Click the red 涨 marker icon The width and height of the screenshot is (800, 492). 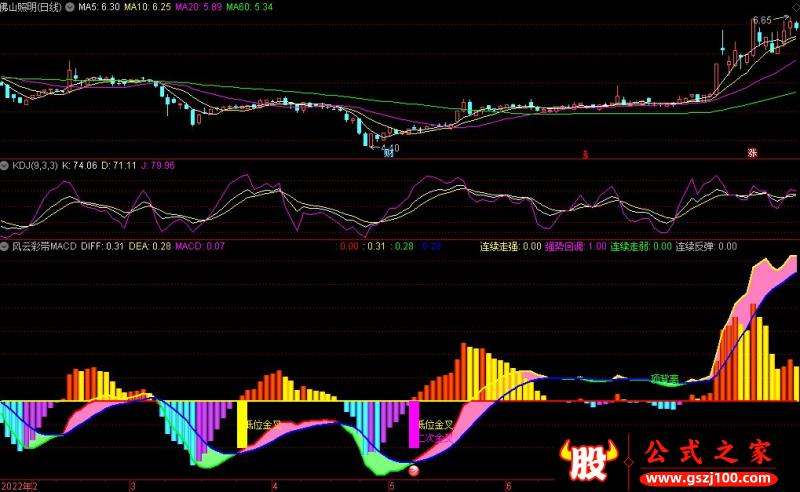coord(753,153)
